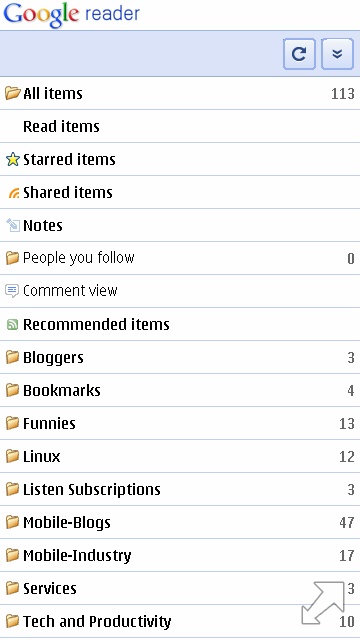
Task: Select Listen Subscriptions folder
Action: click(180, 489)
